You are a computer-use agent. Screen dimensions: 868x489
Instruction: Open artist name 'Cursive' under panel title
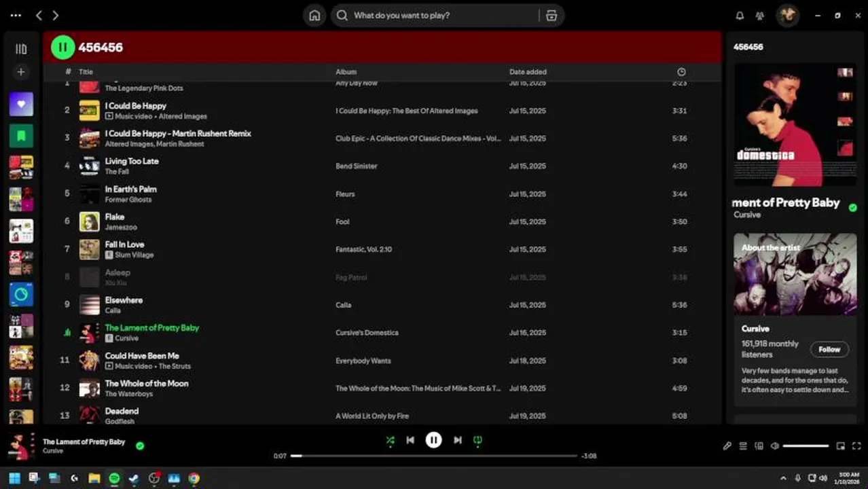(x=747, y=215)
